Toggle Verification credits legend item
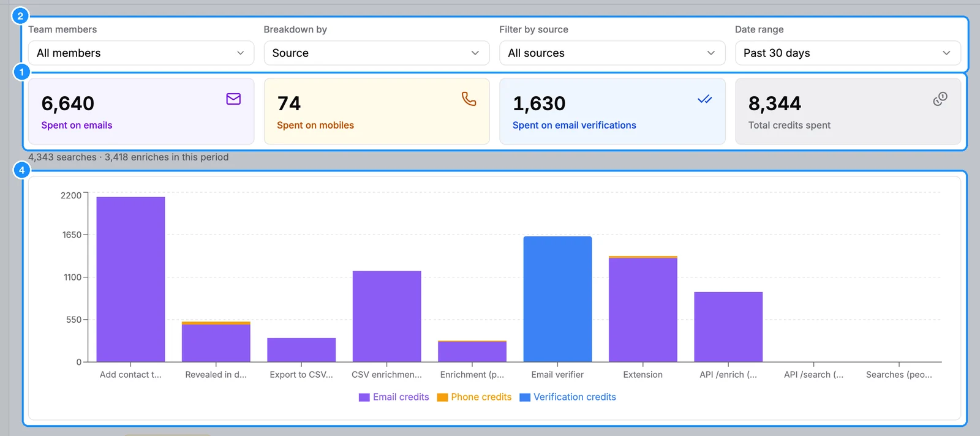The height and width of the screenshot is (436, 980). [x=568, y=397]
